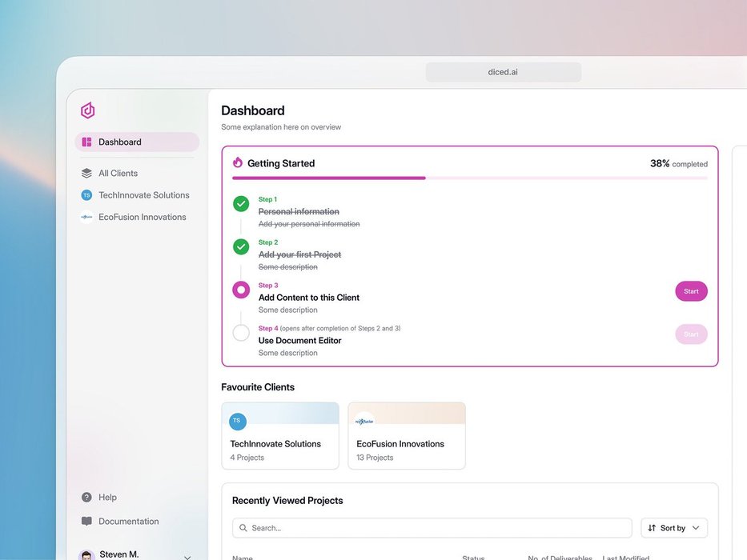
Task: Open the All Clients menu item
Action: [x=118, y=173]
